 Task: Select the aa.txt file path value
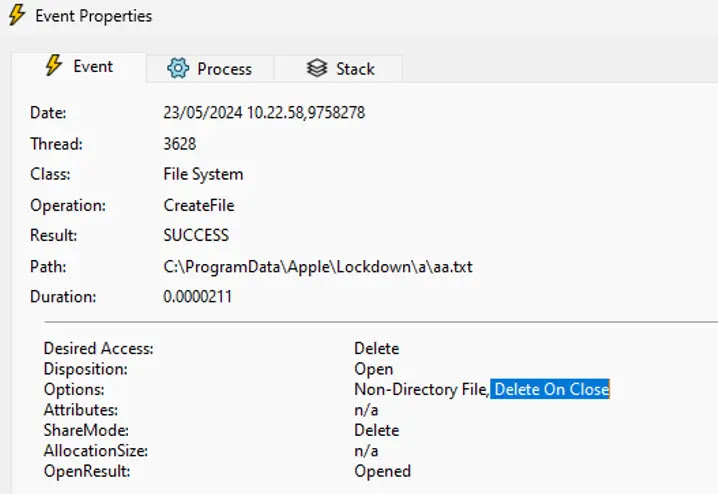[x=318, y=266]
